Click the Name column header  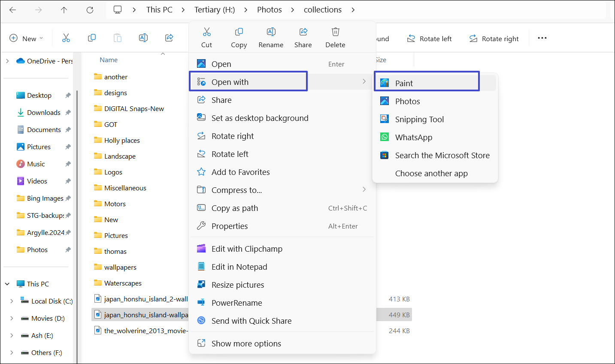pos(109,60)
